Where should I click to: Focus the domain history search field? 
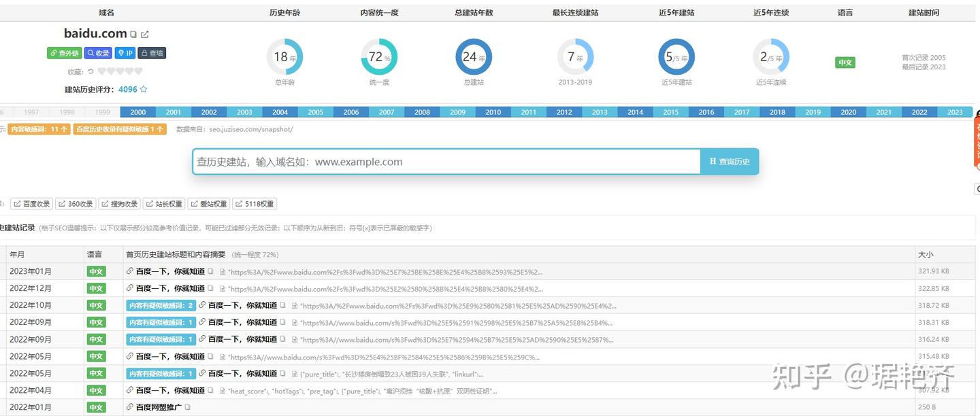[446, 162]
